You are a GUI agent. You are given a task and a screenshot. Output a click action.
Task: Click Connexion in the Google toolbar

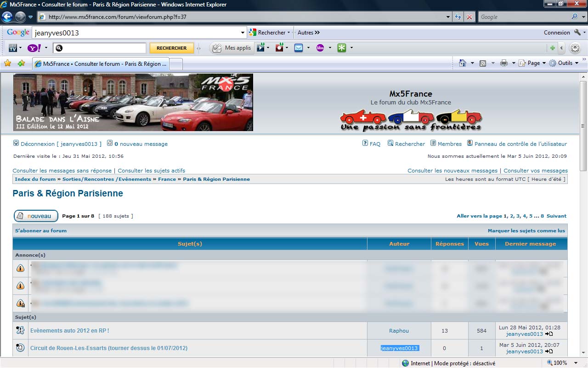[557, 33]
